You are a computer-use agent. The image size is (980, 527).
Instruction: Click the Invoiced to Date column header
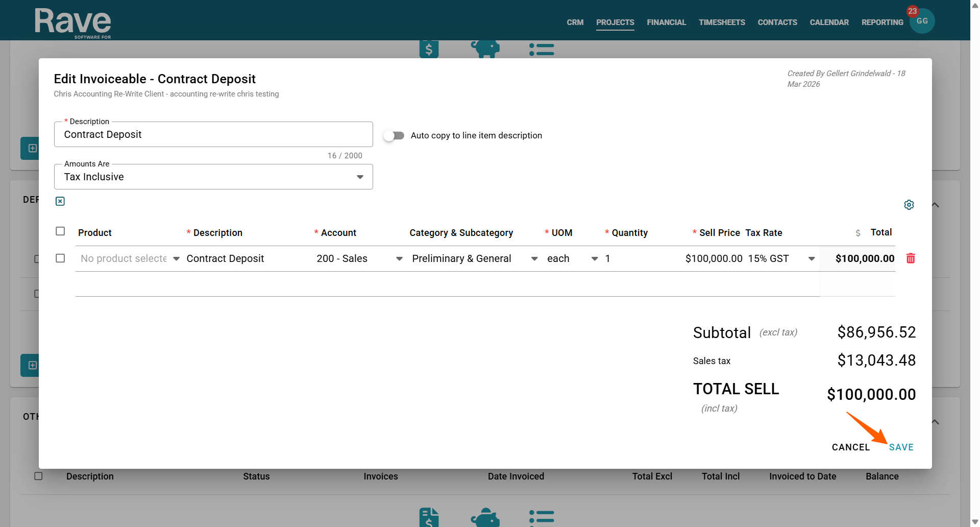pyautogui.click(x=803, y=476)
